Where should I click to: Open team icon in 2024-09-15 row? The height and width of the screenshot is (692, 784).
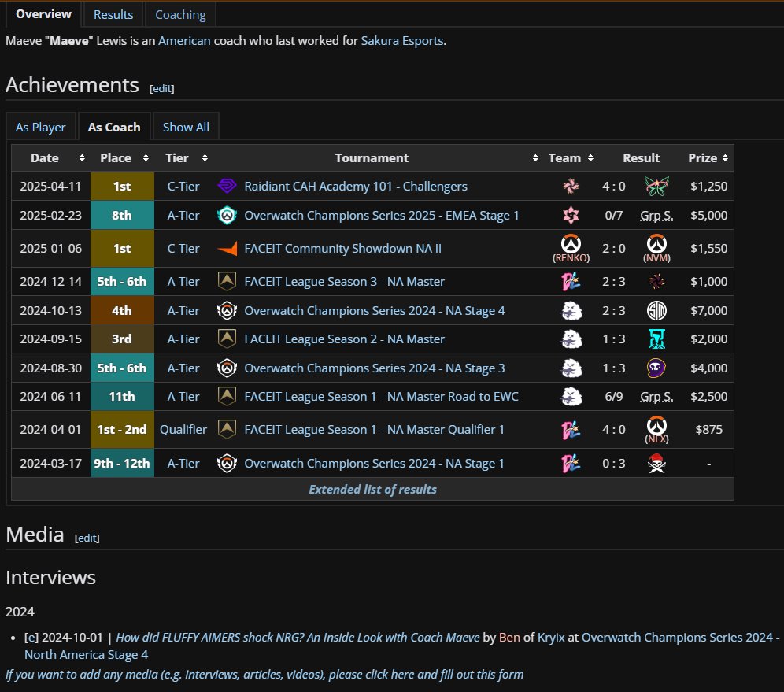tap(571, 339)
